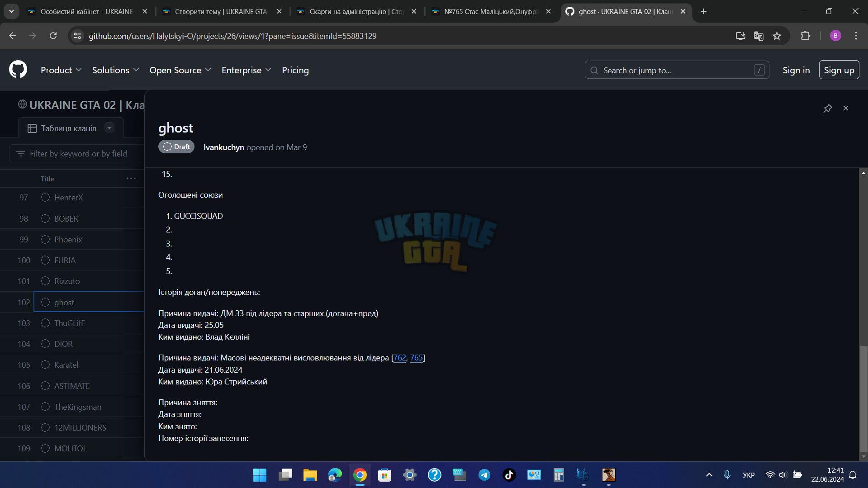The height and width of the screenshot is (488, 868).
Task: Click the Sign up button
Action: point(839,70)
